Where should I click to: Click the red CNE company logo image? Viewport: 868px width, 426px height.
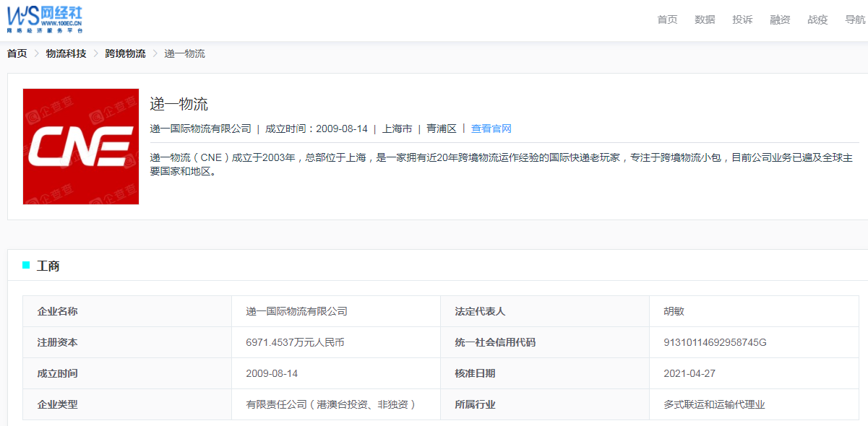81,147
